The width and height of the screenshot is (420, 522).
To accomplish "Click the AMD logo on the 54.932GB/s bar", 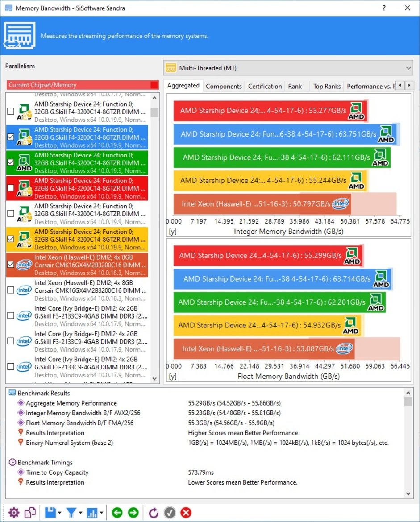I will tap(351, 326).
